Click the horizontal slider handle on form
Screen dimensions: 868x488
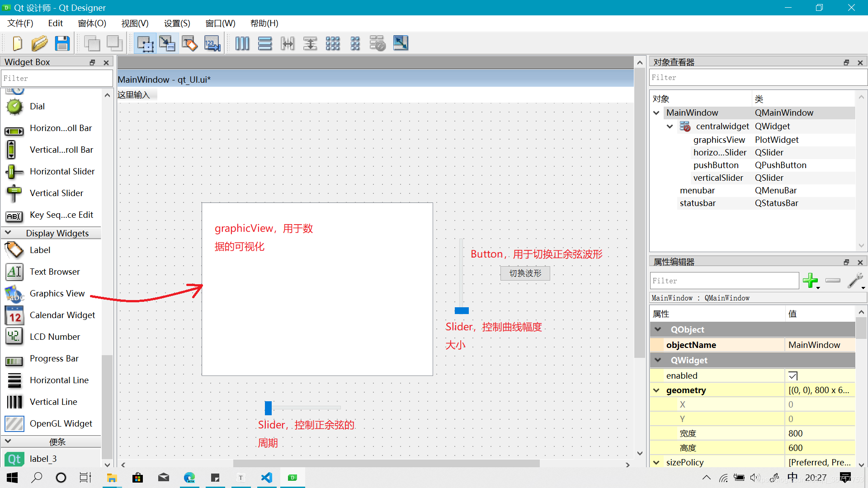pos(268,408)
